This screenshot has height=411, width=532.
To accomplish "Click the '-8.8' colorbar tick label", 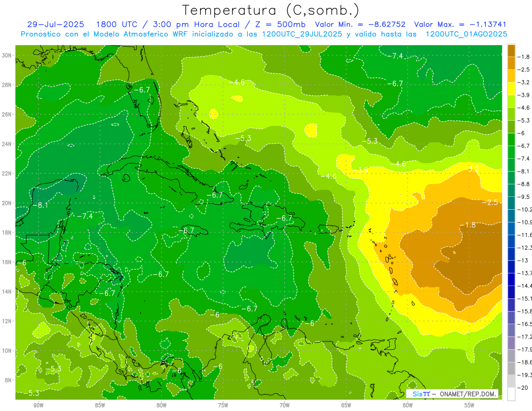I will point(524,184).
